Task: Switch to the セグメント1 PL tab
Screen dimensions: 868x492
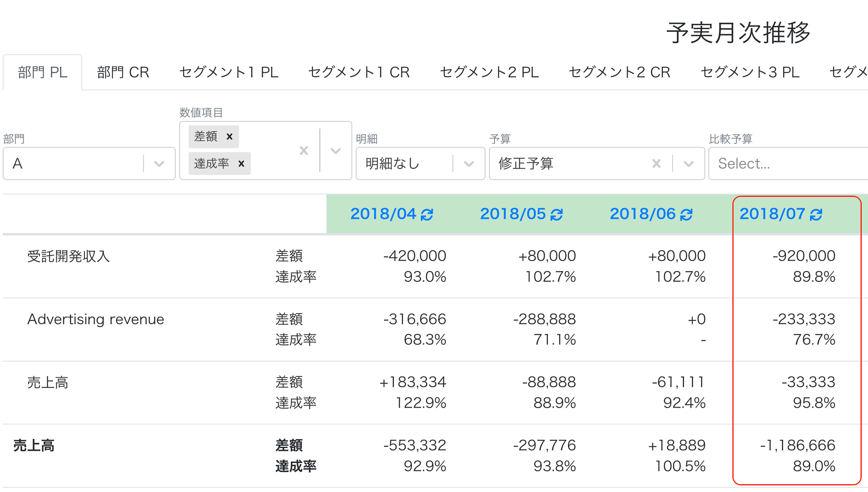Action: [x=228, y=72]
